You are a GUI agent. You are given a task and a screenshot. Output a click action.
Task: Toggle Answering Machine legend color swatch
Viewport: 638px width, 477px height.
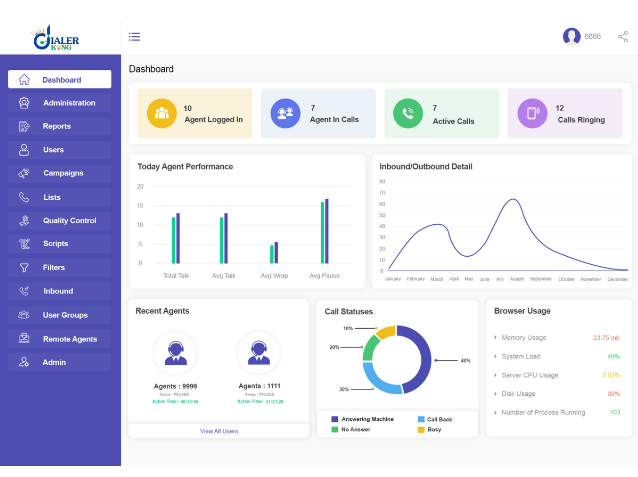[x=335, y=419]
